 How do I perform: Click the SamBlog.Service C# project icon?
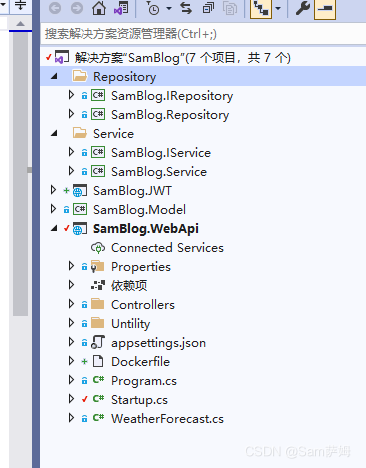click(98, 172)
